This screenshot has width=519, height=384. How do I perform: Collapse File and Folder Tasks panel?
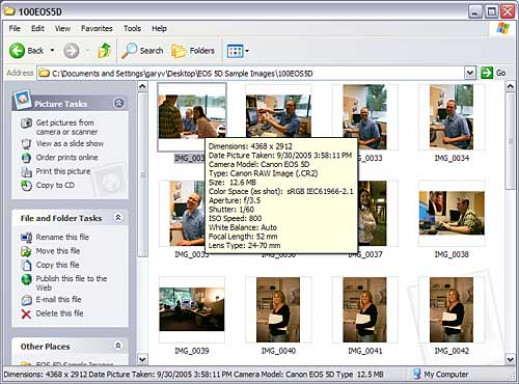click(x=118, y=218)
